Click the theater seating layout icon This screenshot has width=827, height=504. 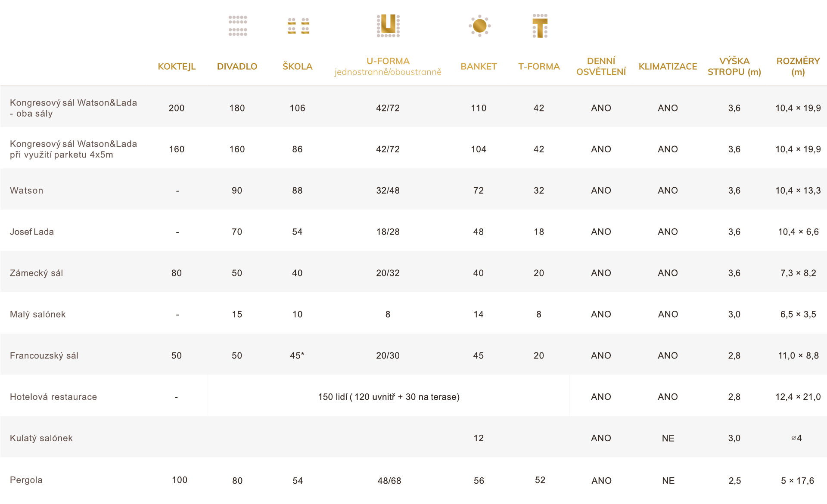click(238, 26)
